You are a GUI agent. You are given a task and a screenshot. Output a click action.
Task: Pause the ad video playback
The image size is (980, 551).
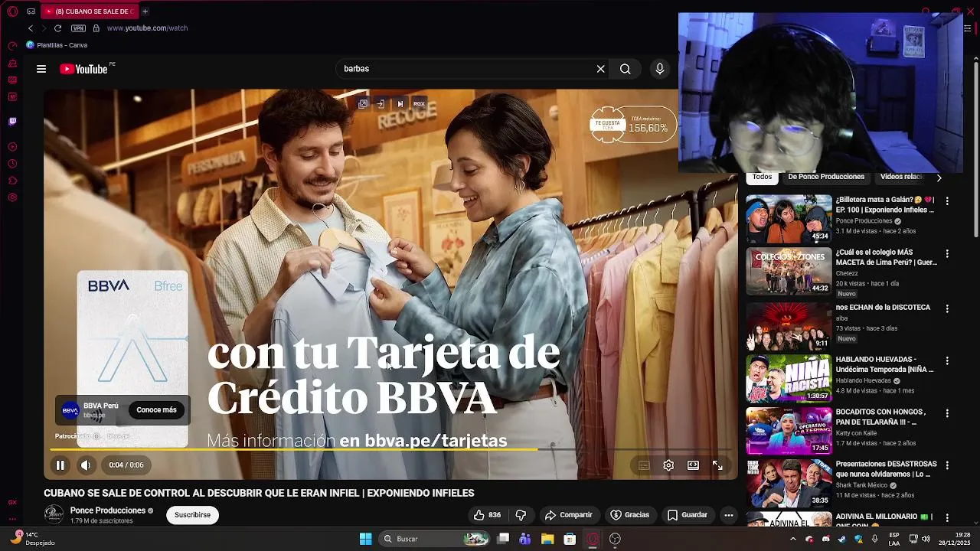pos(60,465)
